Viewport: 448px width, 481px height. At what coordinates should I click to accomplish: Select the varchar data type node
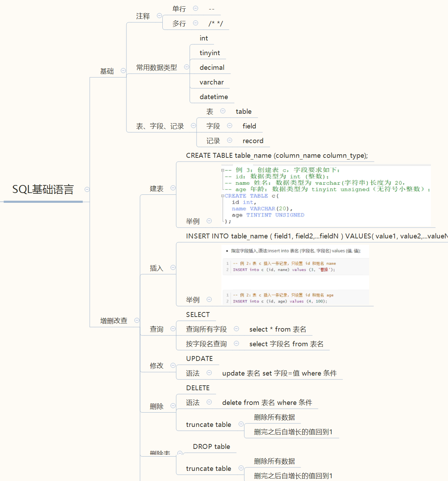(x=212, y=82)
